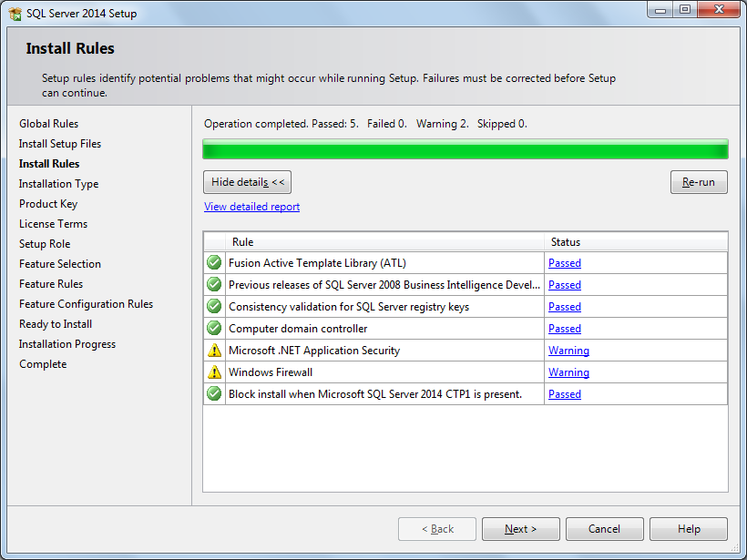Click check icon for Computer domain controller

point(214,328)
